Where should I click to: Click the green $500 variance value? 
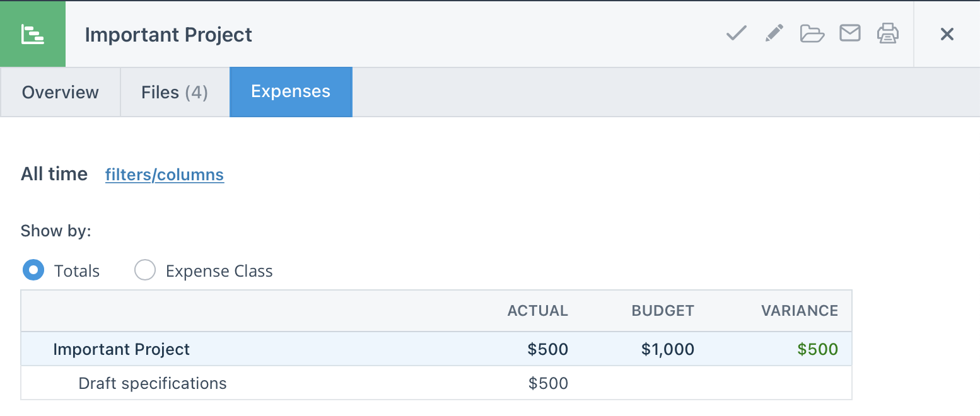tap(818, 349)
